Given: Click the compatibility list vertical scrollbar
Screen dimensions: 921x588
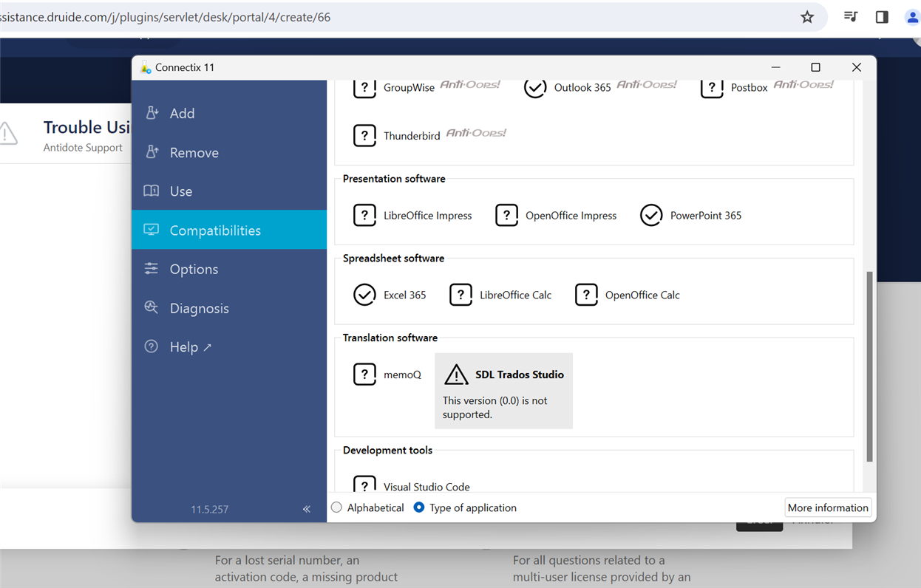Looking at the screenshot, I should pos(869,366).
